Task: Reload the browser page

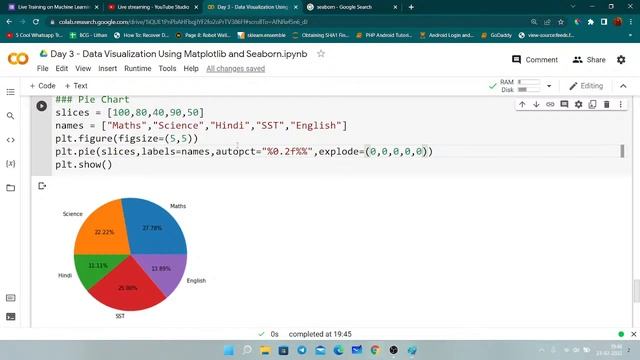Action: [x=36, y=22]
